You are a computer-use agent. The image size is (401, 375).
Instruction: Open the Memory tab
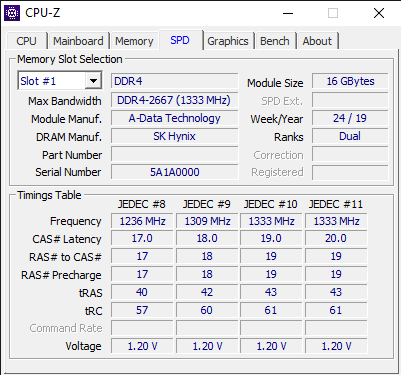point(134,41)
